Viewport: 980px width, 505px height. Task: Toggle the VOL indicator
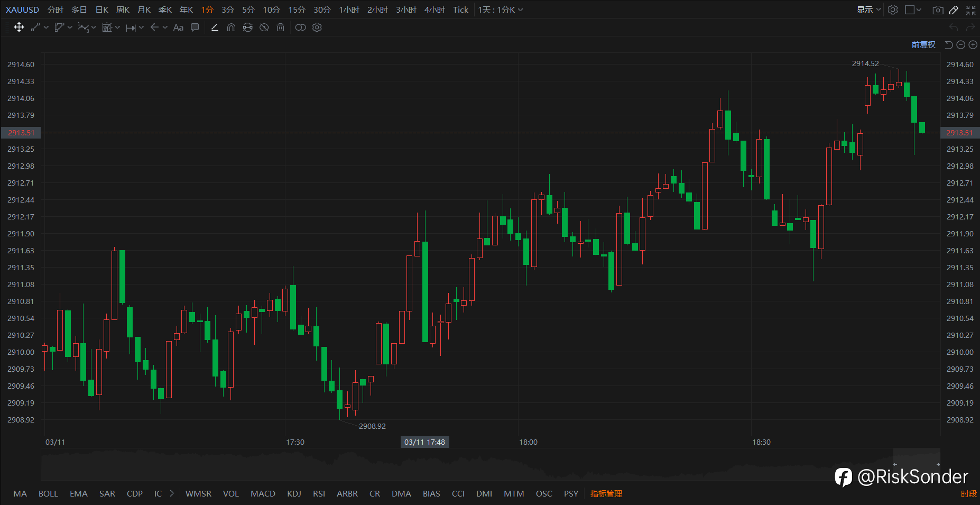point(230,493)
